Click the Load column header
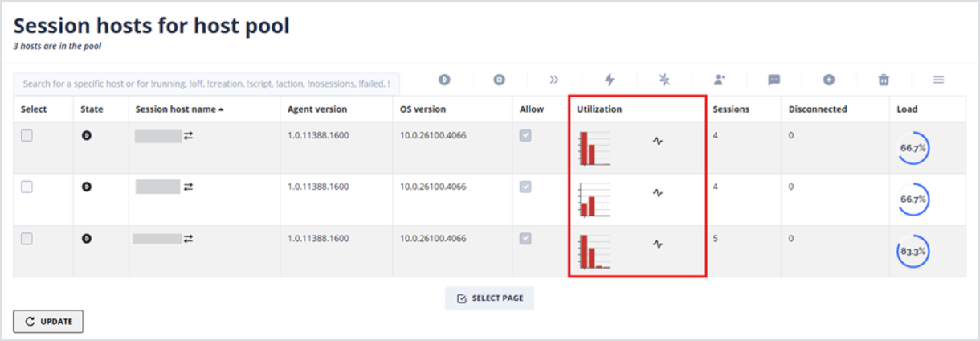This screenshot has width=980, height=341. [908, 109]
